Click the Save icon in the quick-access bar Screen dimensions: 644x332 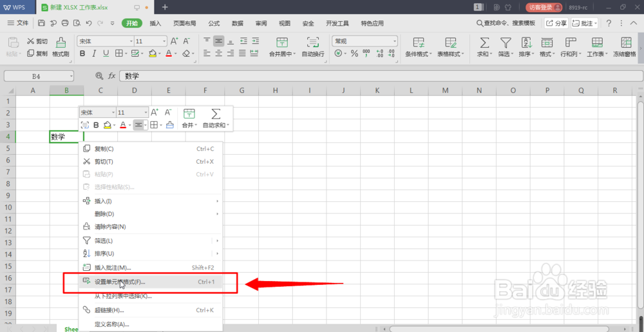point(41,23)
